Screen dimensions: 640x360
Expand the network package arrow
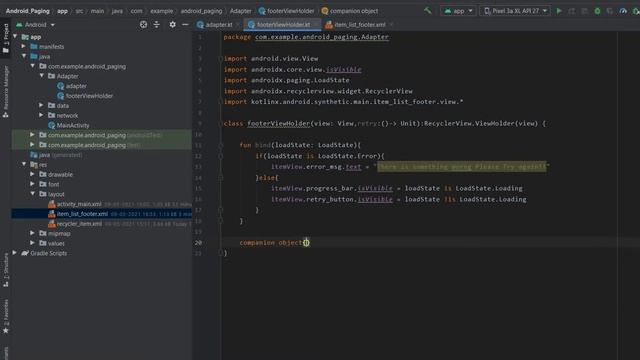click(41, 115)
